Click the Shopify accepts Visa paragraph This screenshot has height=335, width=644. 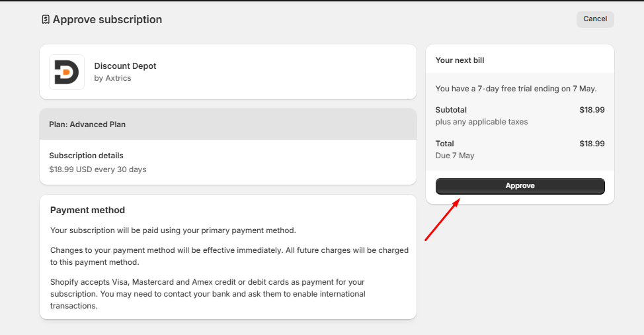(x=208, y=294)
